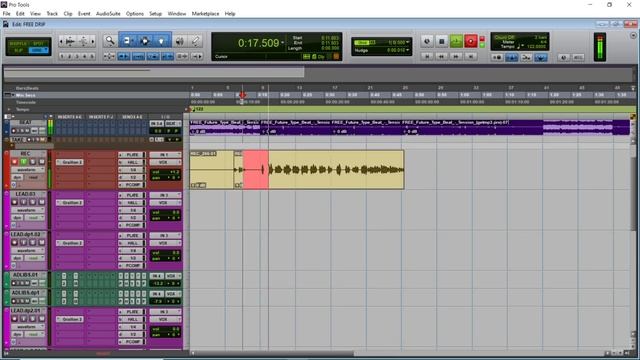Choose the Selector tool

tap(144, 41)
